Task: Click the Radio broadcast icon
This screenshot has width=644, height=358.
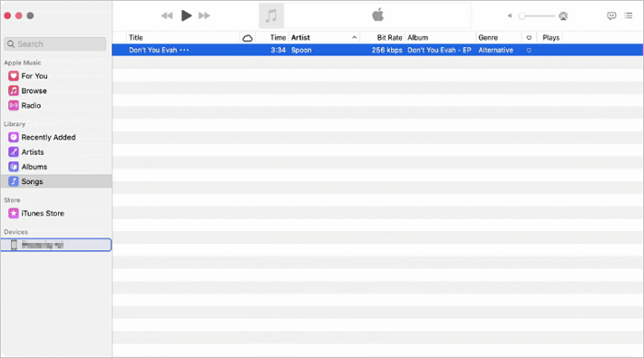Action: (14, 106)
